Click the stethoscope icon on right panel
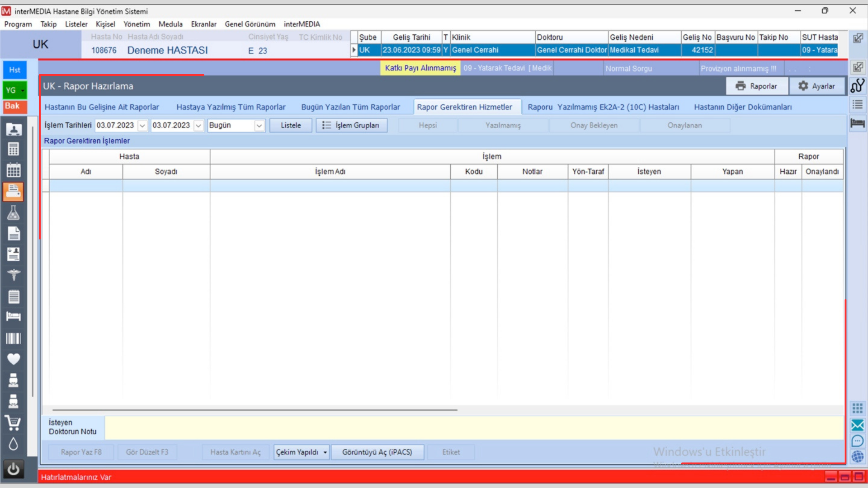 (x=857, y=86)
